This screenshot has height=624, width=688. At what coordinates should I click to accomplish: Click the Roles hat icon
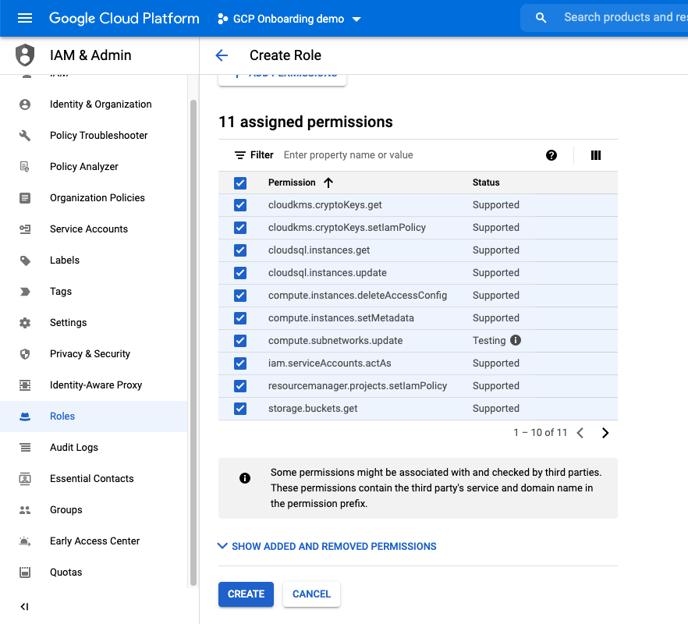tap(25, 416)
